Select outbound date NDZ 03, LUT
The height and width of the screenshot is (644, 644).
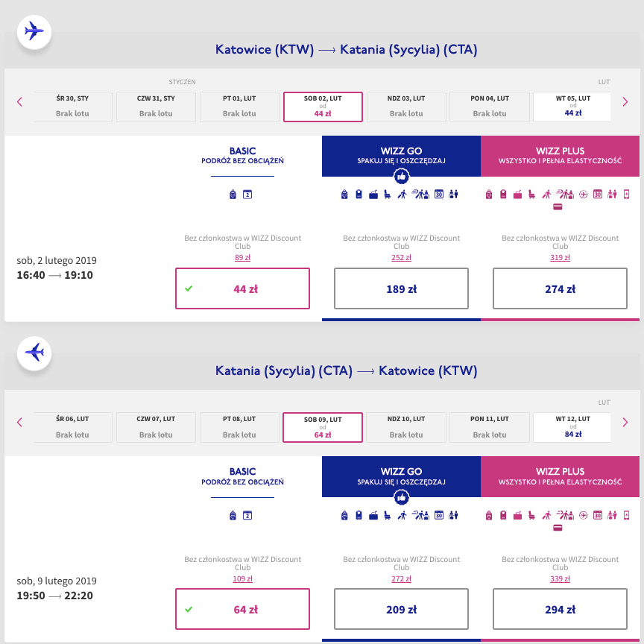point(406,107)
